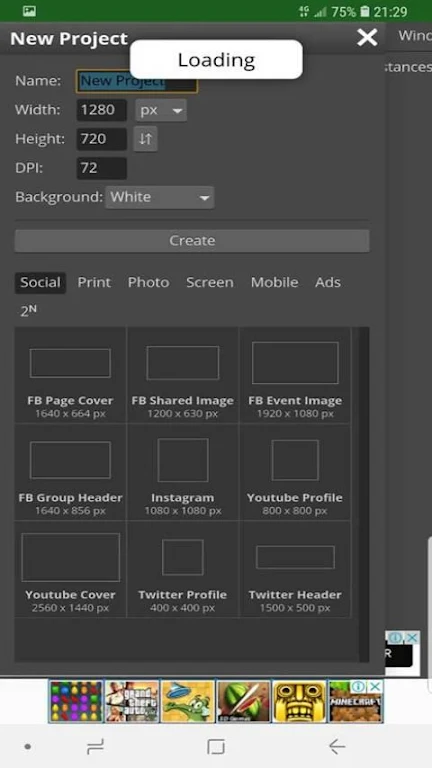Viewport: 432px width, 768px height.
Task: Choose the Instagram template icon
Action: (x=183, y=460)
